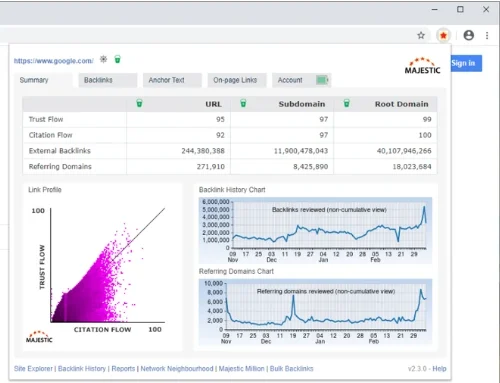Switch to the Summary tab

(x=43, y=80)
